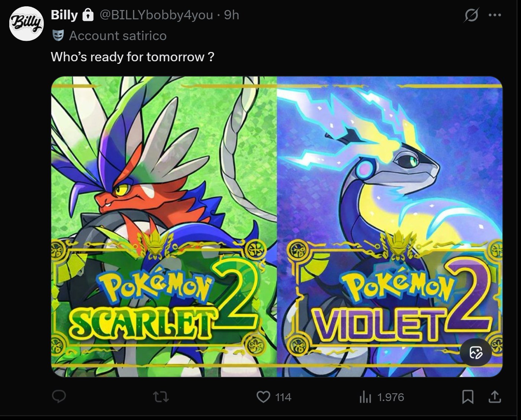Reply using the speech bubble icon

tap(59, 397)
